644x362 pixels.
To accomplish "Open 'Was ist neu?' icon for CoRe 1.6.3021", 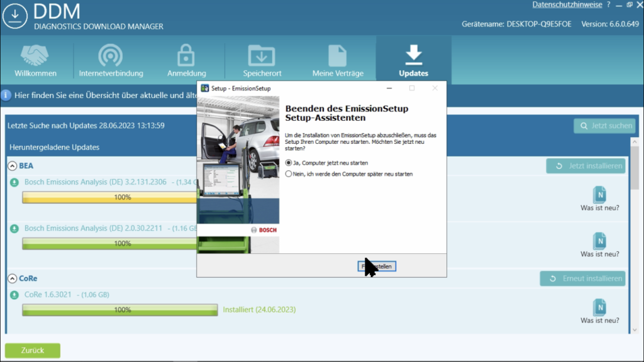I will point(599,307).
